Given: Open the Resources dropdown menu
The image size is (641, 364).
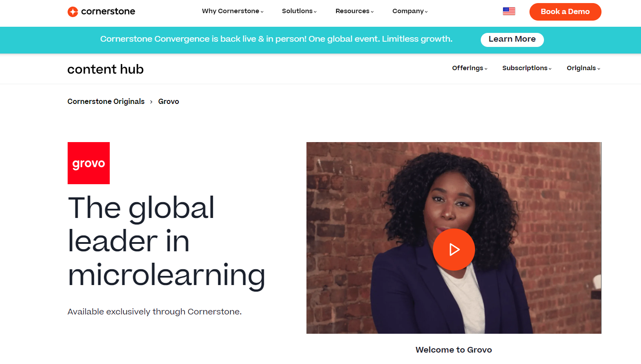Looking at the screenshot, I should [x=354, y=11].
